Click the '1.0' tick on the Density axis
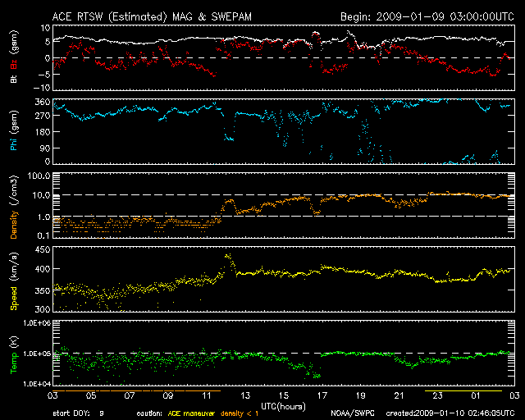Viewport: 525px width, 420px height. [x=43, y=217]
